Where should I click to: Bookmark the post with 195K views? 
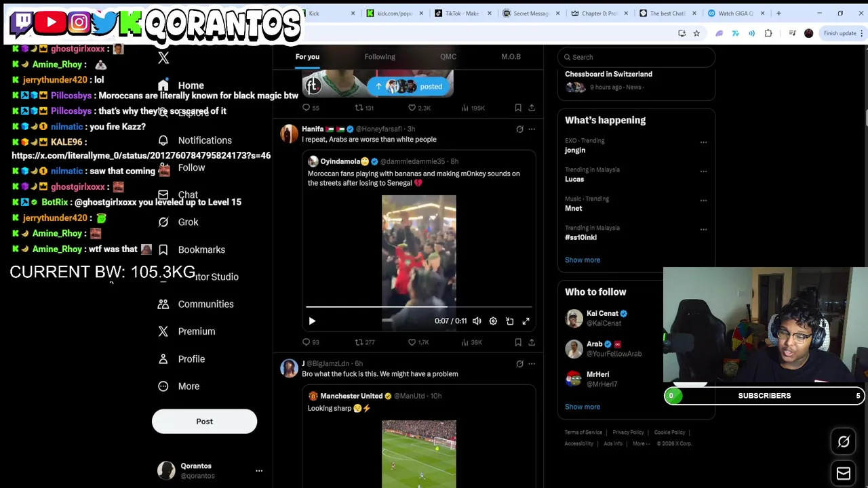[518, 108]
